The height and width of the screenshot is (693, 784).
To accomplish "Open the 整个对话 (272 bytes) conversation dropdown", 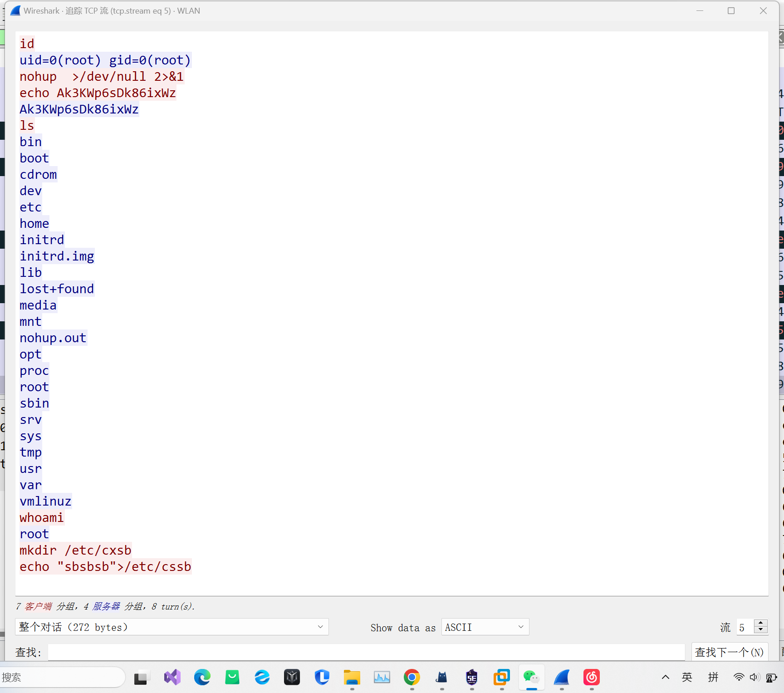I will click(x=172, y=627).
